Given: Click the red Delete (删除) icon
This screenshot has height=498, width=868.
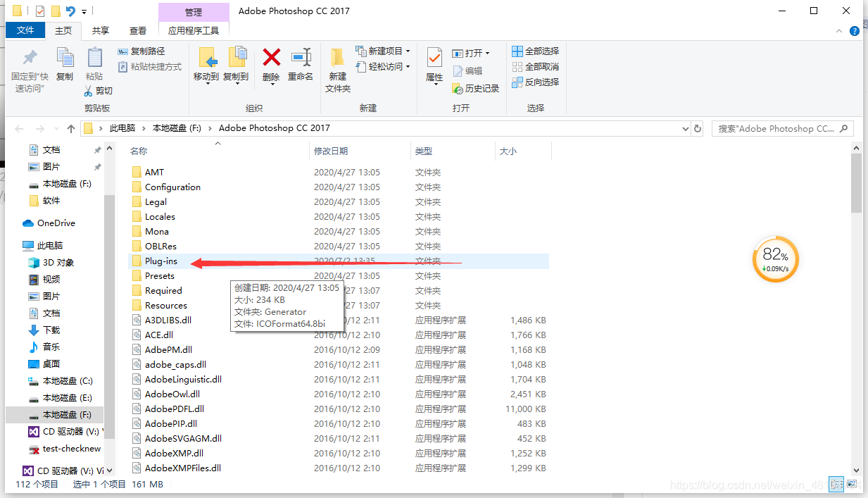Looking at the screenshot, I should point(271,58).
